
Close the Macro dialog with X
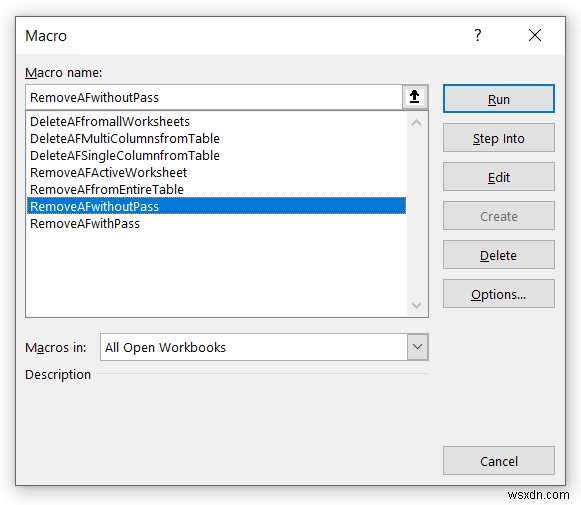pyautogui.click(x=535, y=35)
